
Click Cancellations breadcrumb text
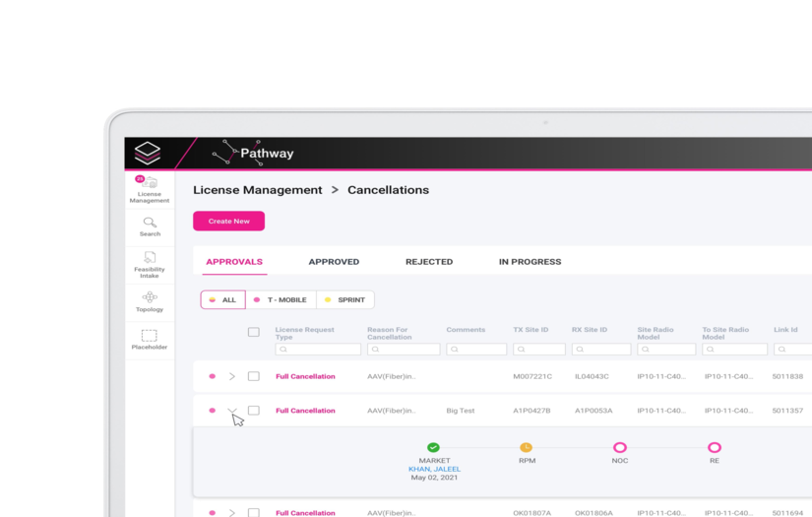[389, 190]
